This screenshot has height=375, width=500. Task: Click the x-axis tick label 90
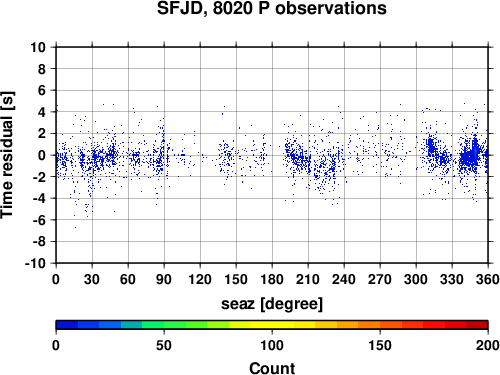[x=164, y=279]
